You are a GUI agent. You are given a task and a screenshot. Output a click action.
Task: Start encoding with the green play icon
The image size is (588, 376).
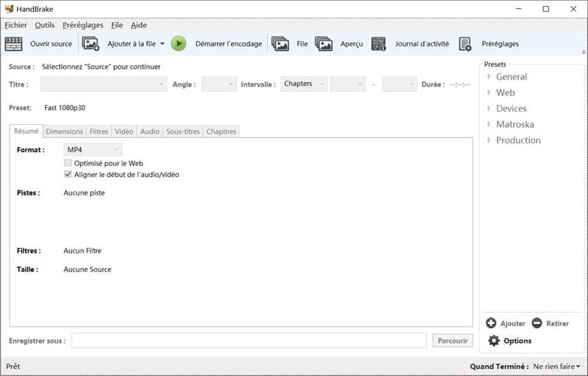(179, 44)
